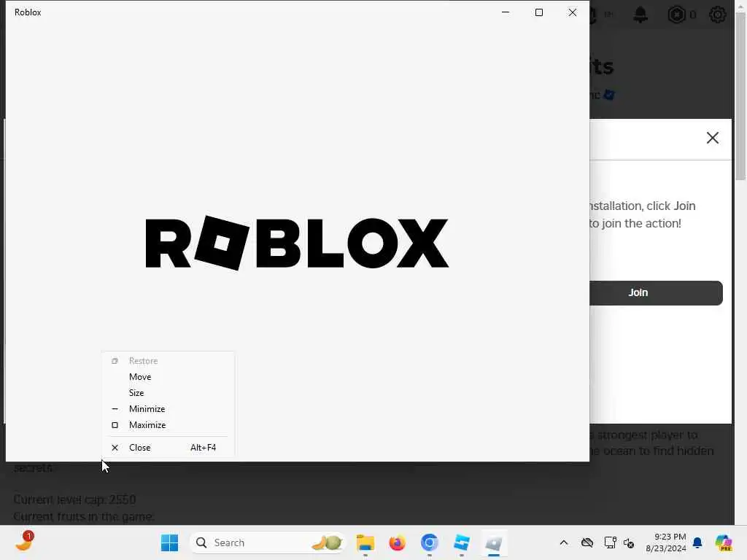Click the Roblox logo in the launcher
The height and width of the screenshot is (560, 747).
[297, 243]
